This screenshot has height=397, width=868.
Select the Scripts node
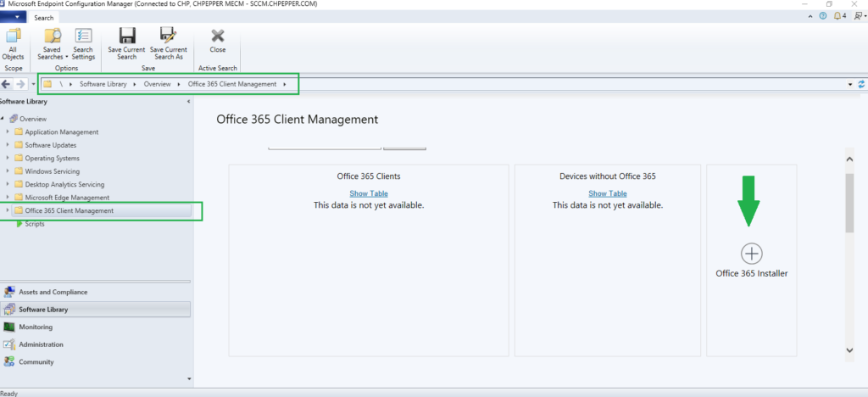(34, 224)
